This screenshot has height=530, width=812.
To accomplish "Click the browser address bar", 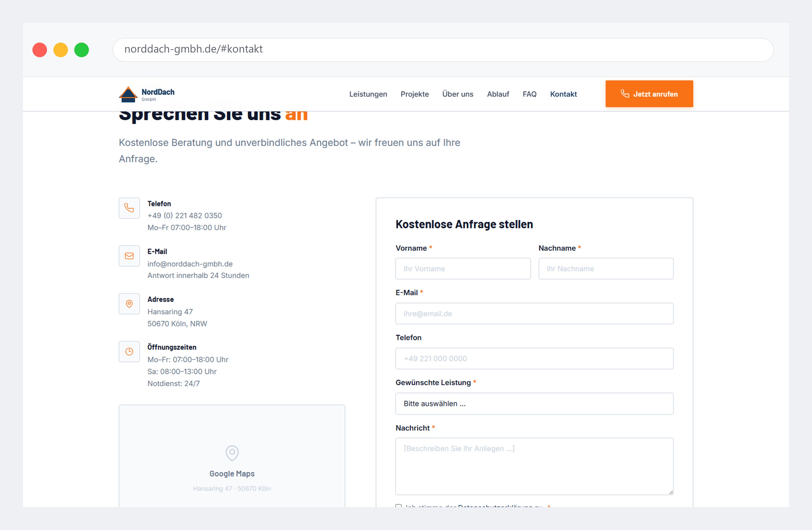I will tap(443, 50).
